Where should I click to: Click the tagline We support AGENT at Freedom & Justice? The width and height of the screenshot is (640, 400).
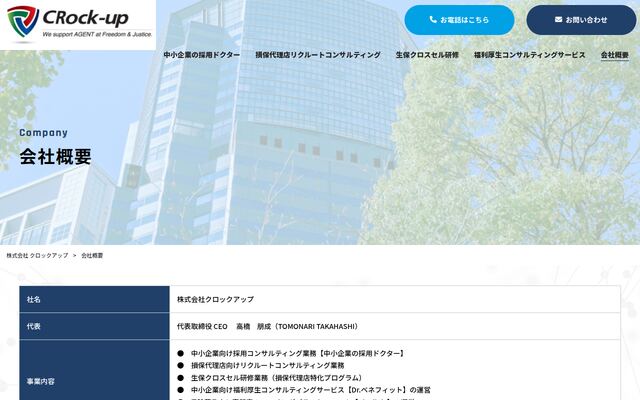(x=97, y=35)
